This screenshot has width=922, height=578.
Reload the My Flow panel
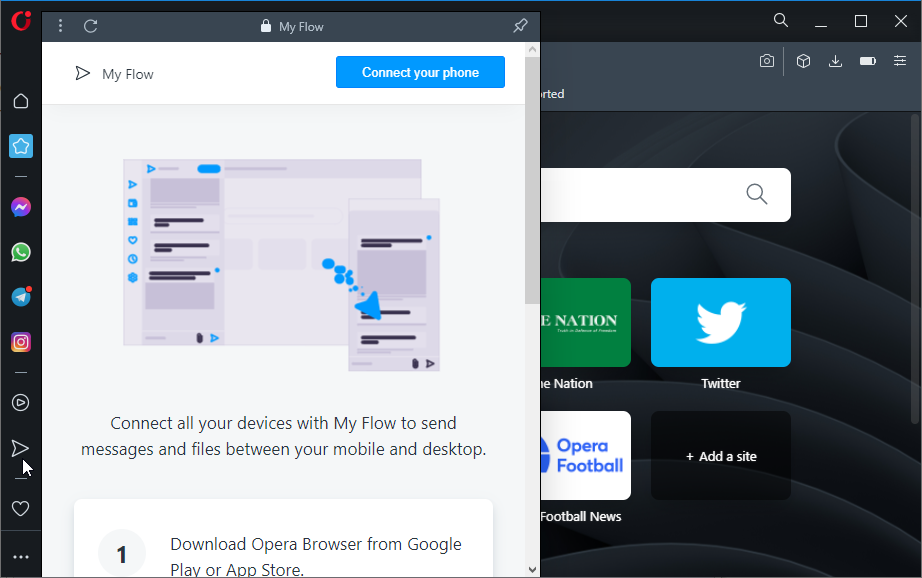pyautogui.click(x=91, y=26)
